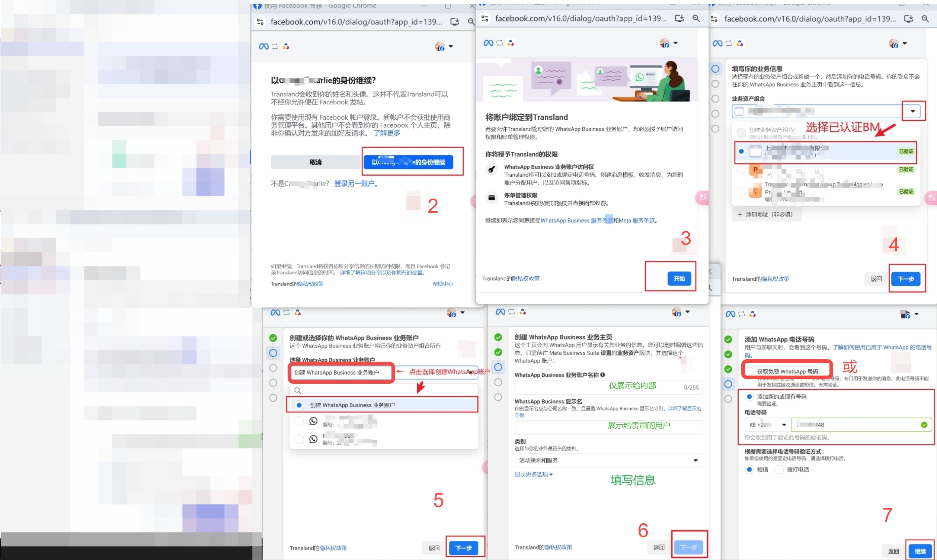The width and height of the screenshot is (937, 560).
Task: Open 隐私权政策 link in '将账户绑定到Transland' window
Action: (525, 279)
